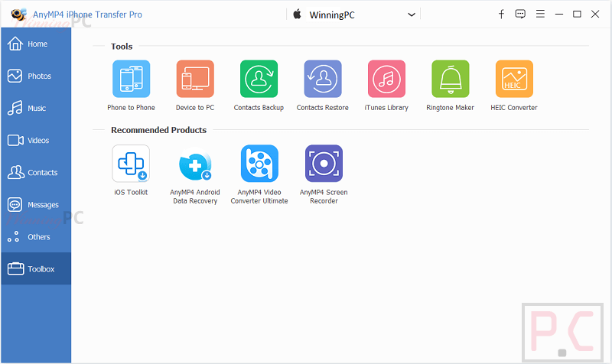Open the Phone to Phone tool

(131, 79)
